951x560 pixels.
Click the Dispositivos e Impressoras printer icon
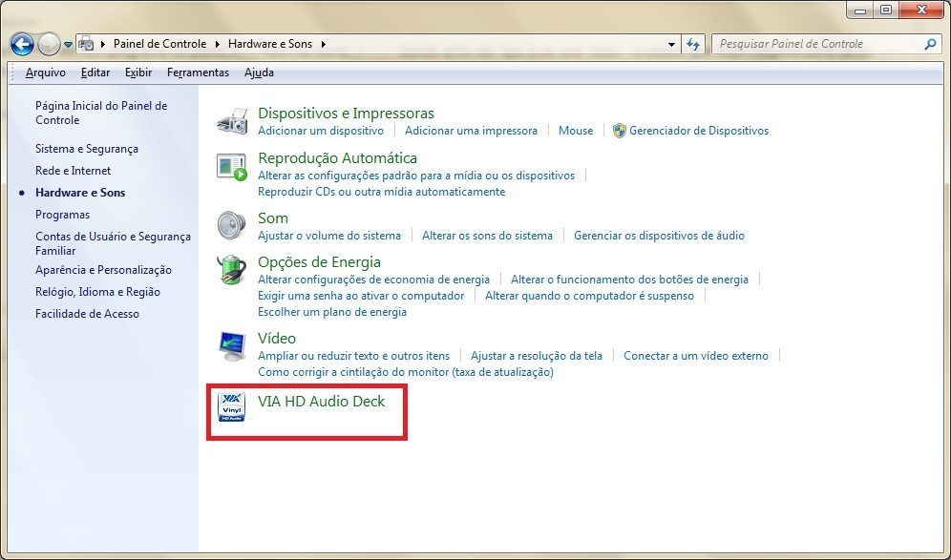(232, 120)
